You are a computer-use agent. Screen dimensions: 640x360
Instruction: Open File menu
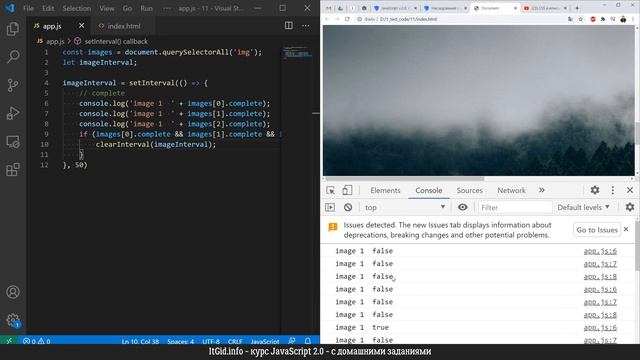click(x=28, y=8)
